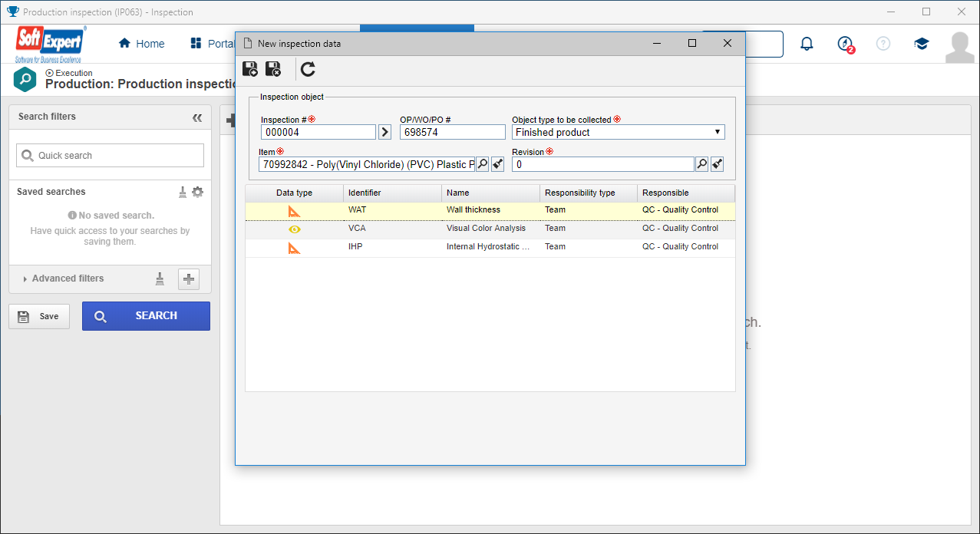Click the WAT identifier cell
980x534 pixels.
357,210
